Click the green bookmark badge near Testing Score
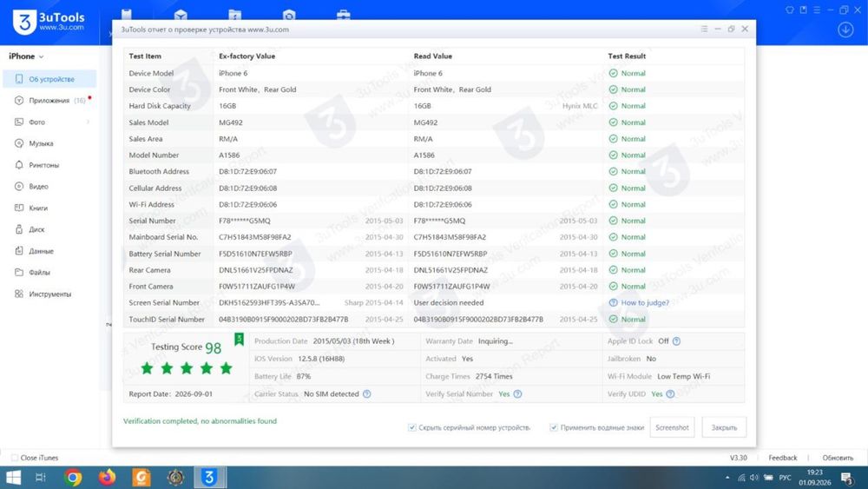The image size is (868, 489). [x=240, y=339]
